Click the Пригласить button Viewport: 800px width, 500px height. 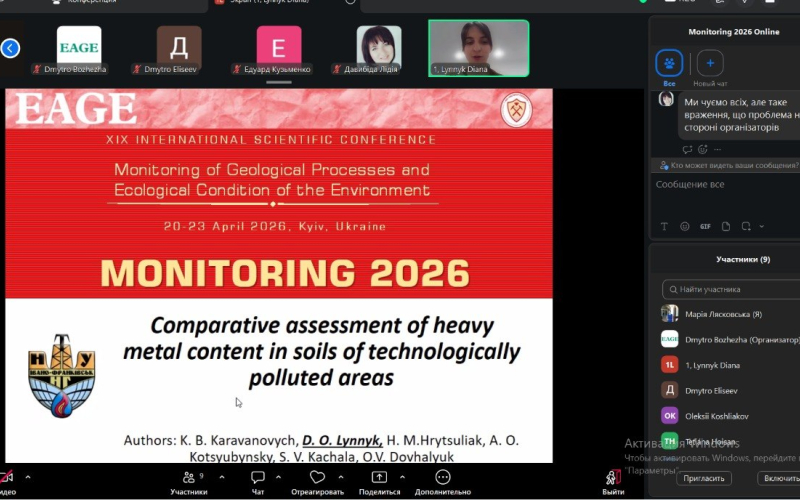point(704,478)
